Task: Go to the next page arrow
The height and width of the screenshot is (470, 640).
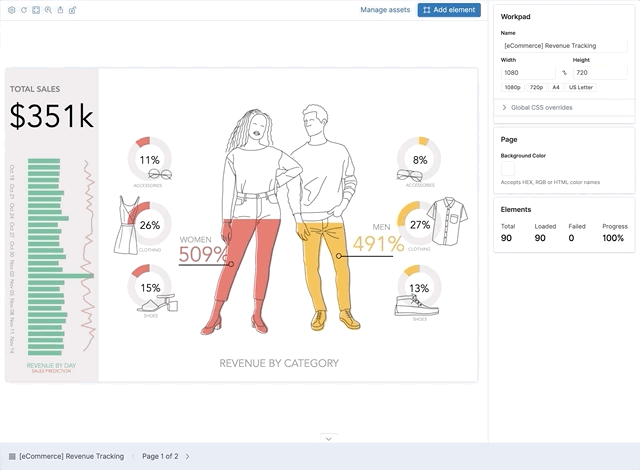Action: pyautogui.click(x=187, y=456)
